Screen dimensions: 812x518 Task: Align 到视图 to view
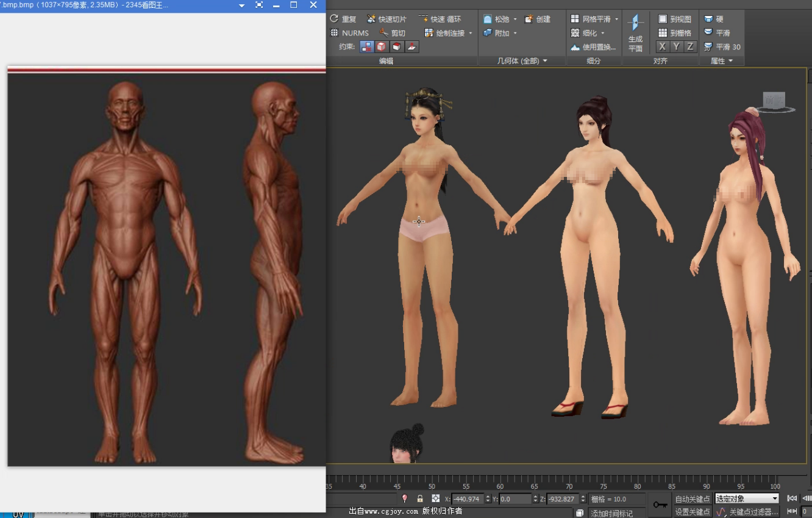[674, 19]
